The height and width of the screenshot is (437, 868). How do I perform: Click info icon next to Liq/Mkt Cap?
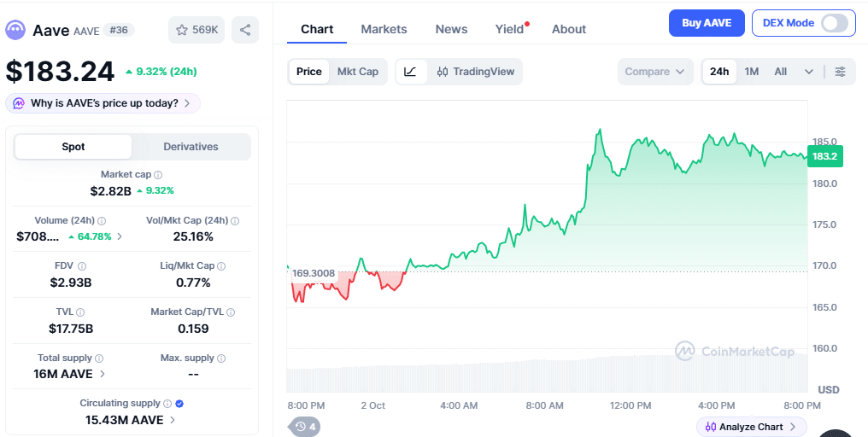[x=221, y=266]
